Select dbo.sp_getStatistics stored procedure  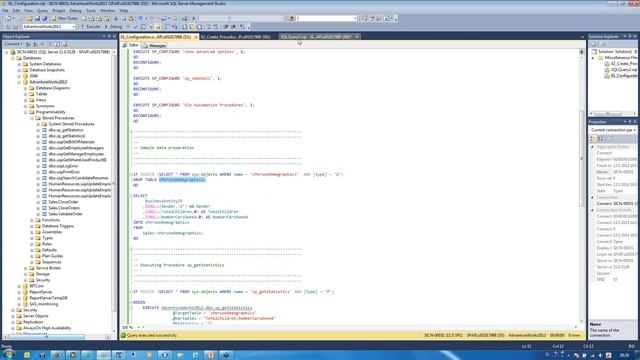[66, 130]
